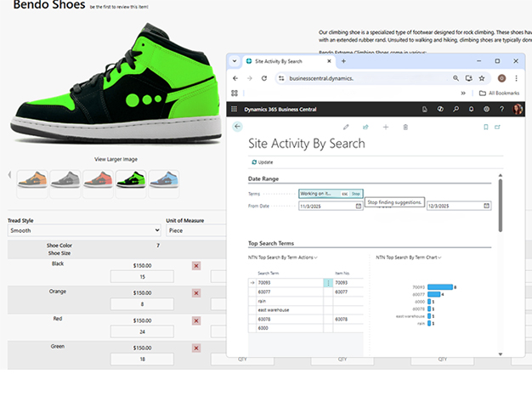Click the Business Central search magnifier icon

pos(456,109)
